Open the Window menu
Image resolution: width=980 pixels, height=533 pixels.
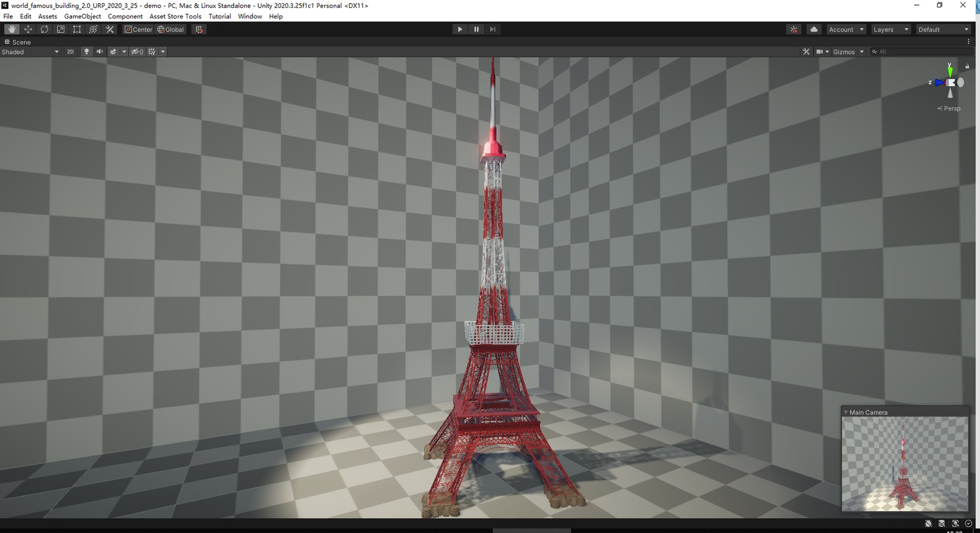point(250,16)
